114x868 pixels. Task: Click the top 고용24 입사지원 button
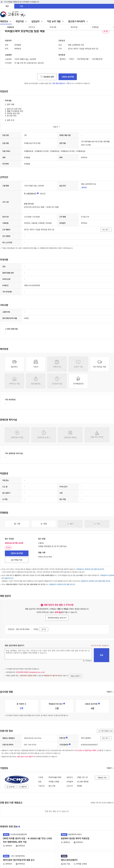click(68, 77)
